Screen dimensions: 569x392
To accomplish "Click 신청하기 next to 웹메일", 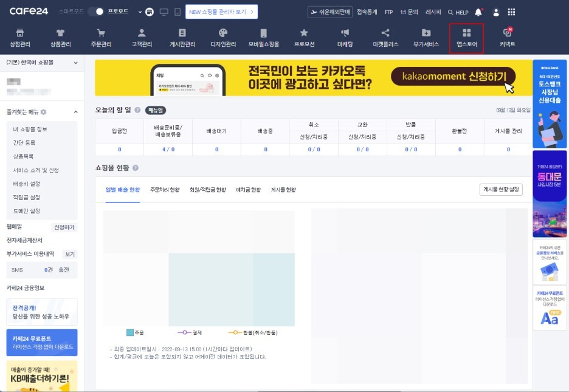I will [64, 227].
